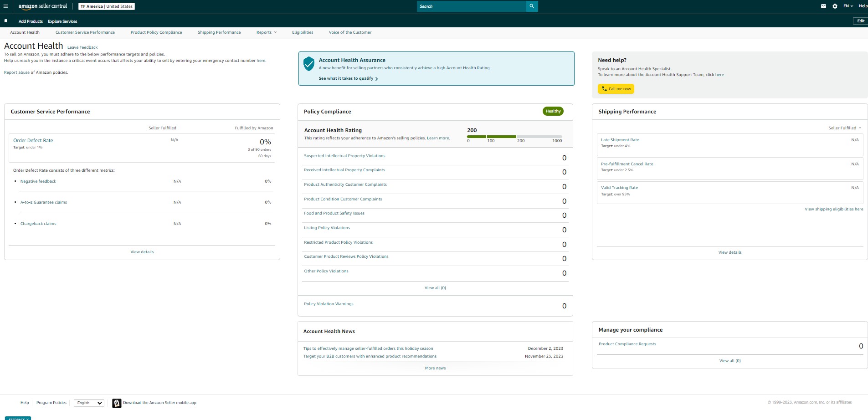Image resolution: width=868 pixels, height=420 pixels.
Task: Click the emergency contact here link
Action: (x=261, y=61)
